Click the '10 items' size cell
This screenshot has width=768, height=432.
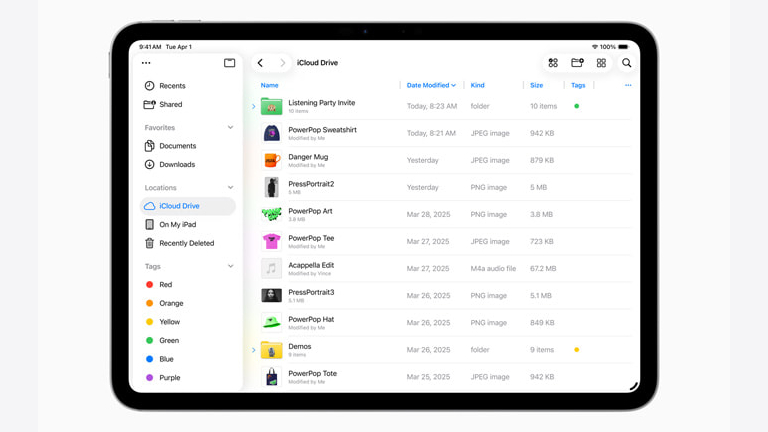click(543, 106)
